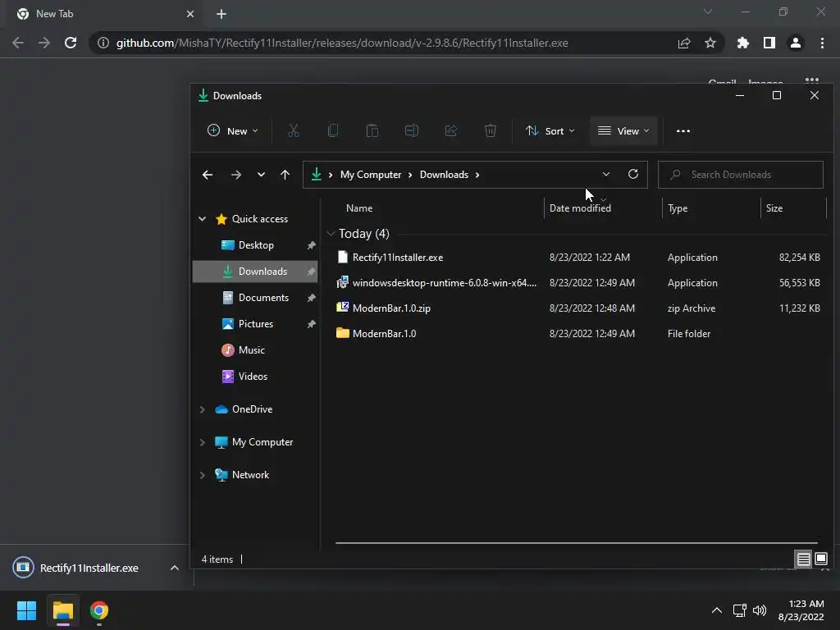Select the New Tab browser tab
Screen dimensions: 840x630
(x=105, y=14)
